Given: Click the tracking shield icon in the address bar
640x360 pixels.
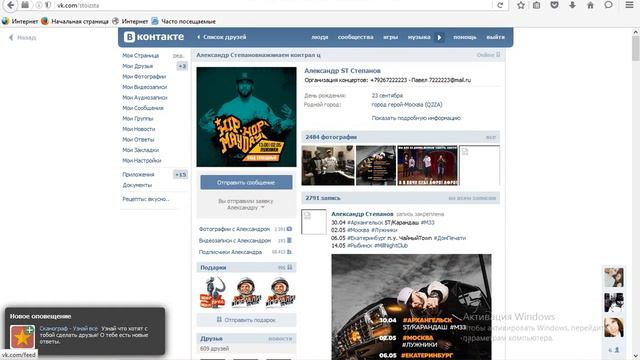Looking at the screenshot, I should click(48, 5).
